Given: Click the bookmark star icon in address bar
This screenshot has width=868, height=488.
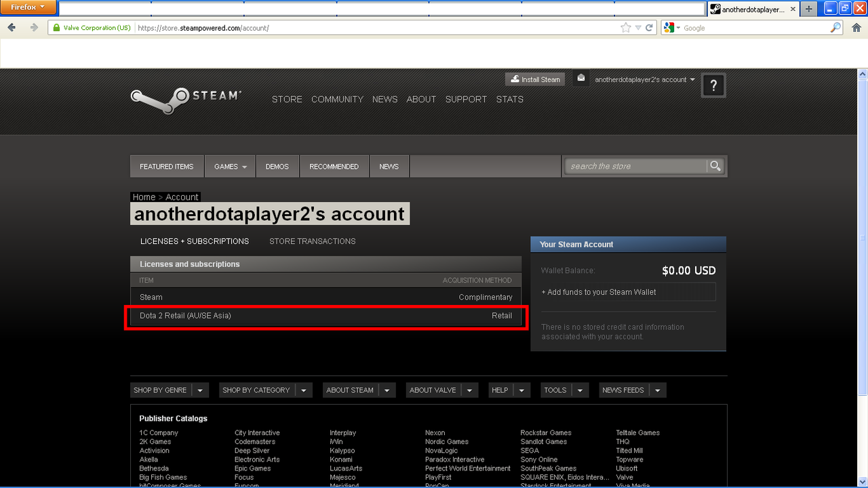Looking at the screenshot, I should tap(625, 28).
